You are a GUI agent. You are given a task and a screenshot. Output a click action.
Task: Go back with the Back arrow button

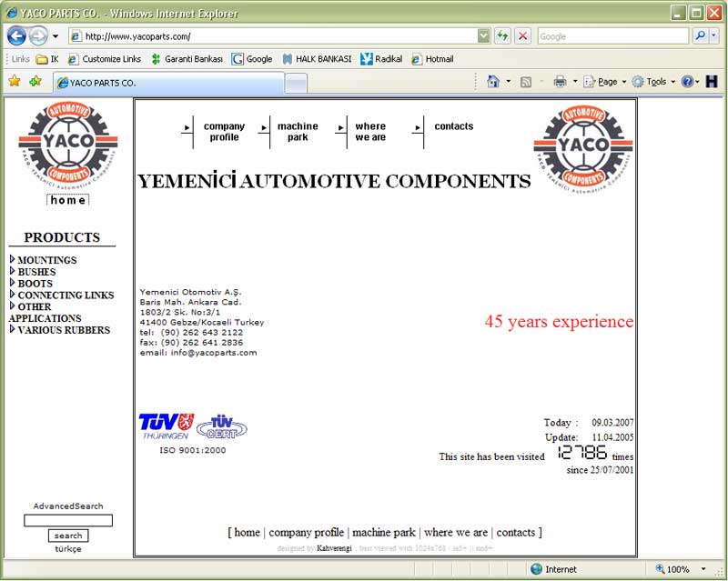(16, 35)
